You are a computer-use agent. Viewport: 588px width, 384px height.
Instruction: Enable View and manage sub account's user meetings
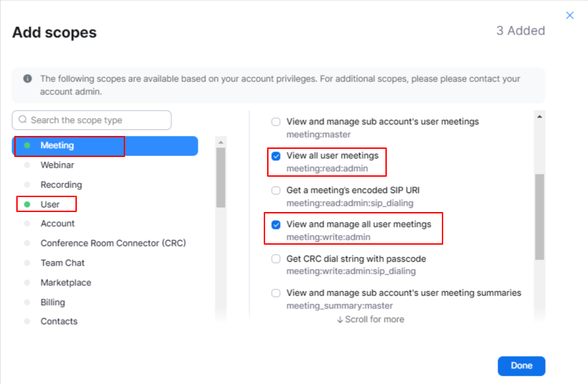[276, 122]
